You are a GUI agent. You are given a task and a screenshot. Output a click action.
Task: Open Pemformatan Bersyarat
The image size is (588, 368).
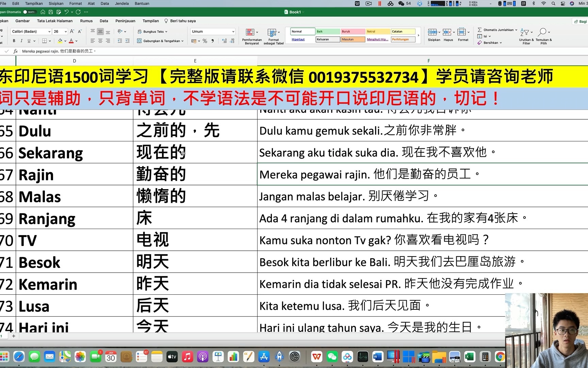point(252,36)
